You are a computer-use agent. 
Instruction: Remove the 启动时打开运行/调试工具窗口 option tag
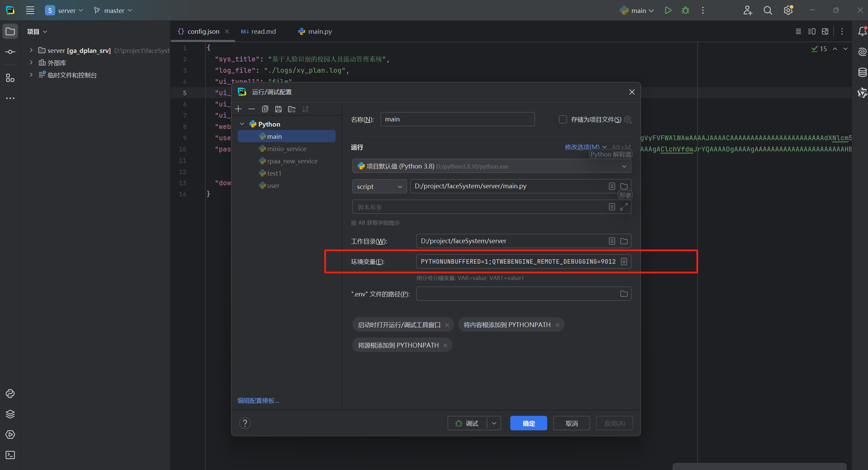pos(447,325)
